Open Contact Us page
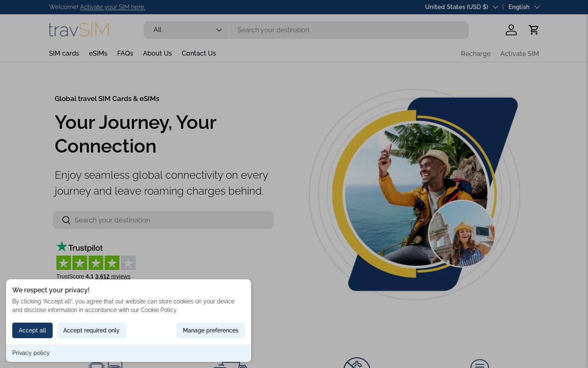Image resolution: width=588 pixels, height=368 pixels. coord(199,54)
